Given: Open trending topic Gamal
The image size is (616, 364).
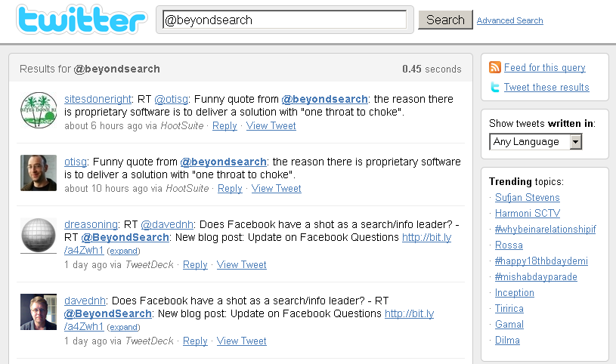Looking at the screenshot, I should pyautogui.click(x=509, y=324).
